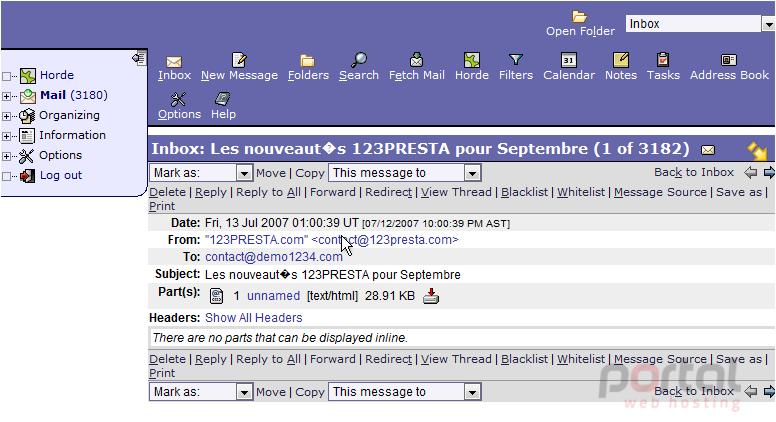The height and width of the screenshot is (422, 776).
Task: Click the Fetch Mail icon
Action: 416,60
